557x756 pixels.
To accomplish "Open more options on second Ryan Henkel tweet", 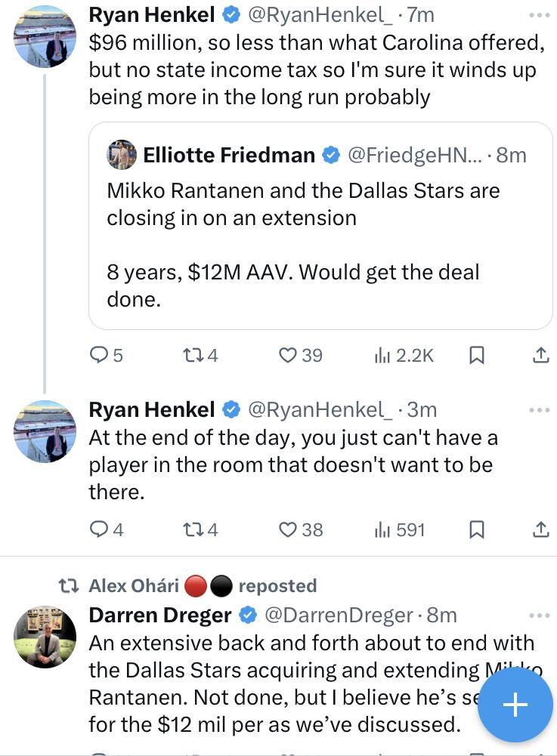I will click(x=540, y=410).
